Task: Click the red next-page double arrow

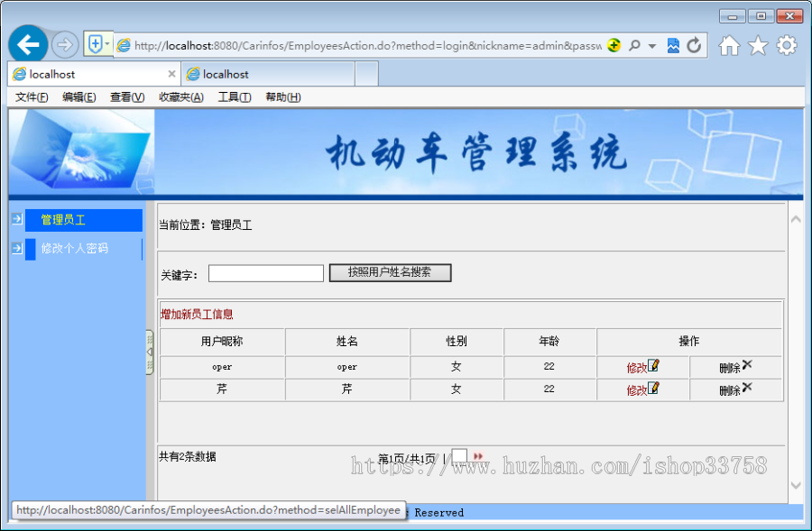Action: 478,456
